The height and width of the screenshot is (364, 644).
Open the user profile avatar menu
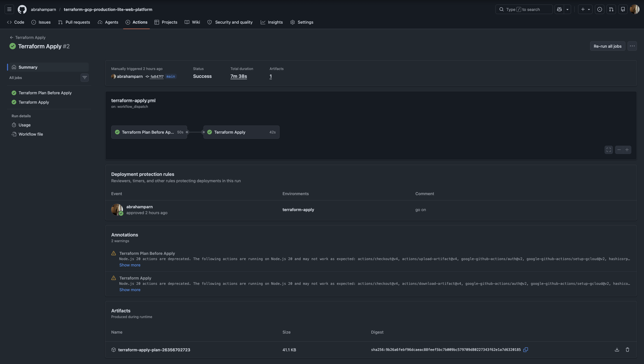pyautogui.click(x=635, y=9)
